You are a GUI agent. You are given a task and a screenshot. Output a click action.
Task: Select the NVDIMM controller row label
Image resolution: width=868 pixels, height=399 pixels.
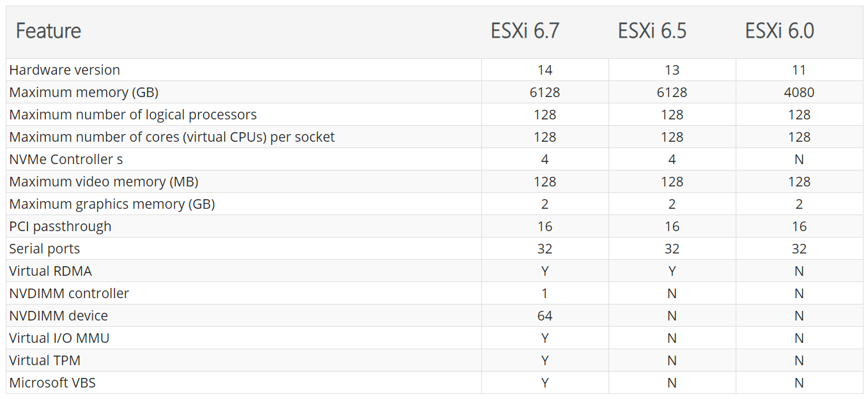pyautogui.click(x=69, y=294)
